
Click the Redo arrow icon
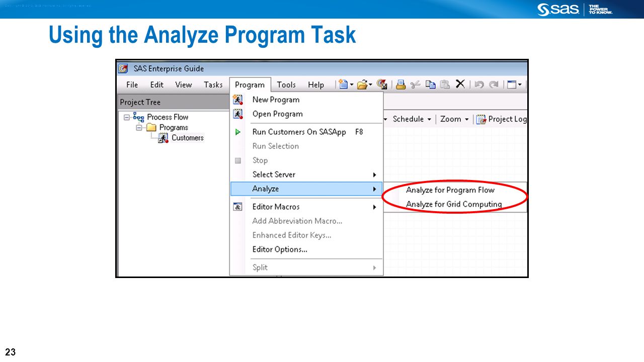(x=494, y=84)
